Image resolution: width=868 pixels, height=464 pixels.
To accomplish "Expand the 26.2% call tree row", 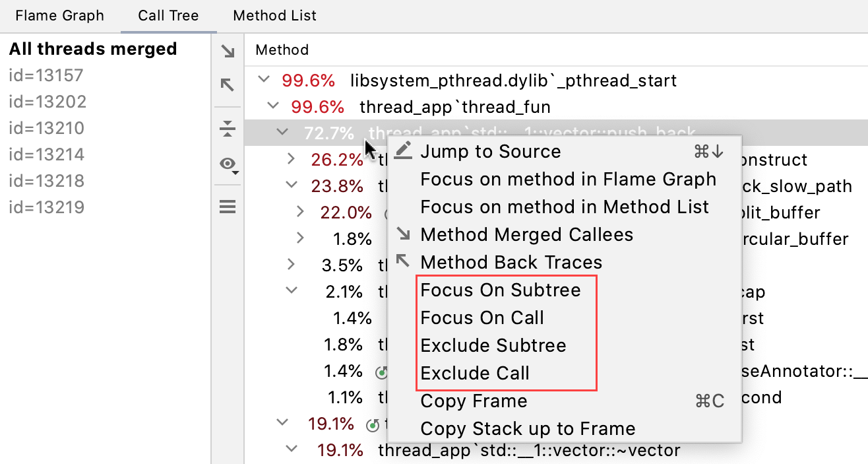I will pos(291,158).
